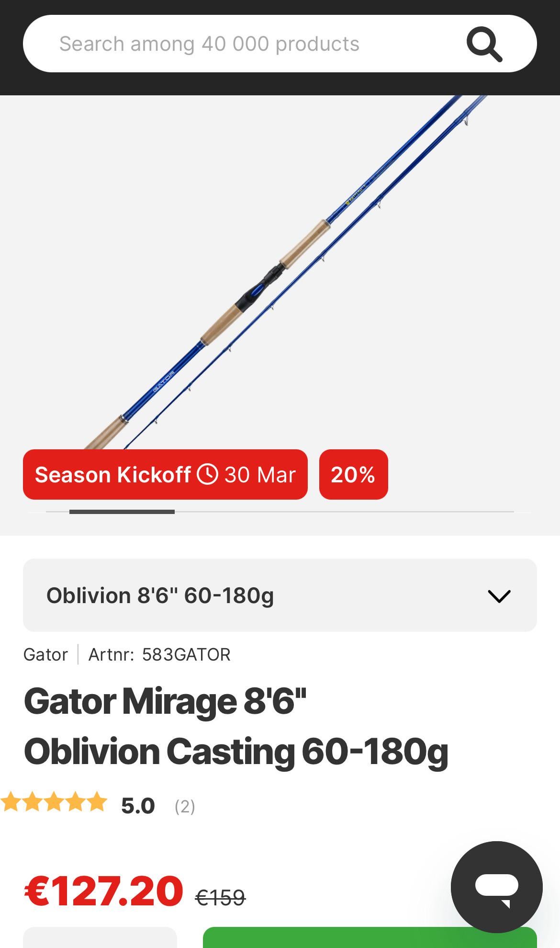Click the crossed-out original price €159
Viewport: 560px width, 948px height.
220,897
